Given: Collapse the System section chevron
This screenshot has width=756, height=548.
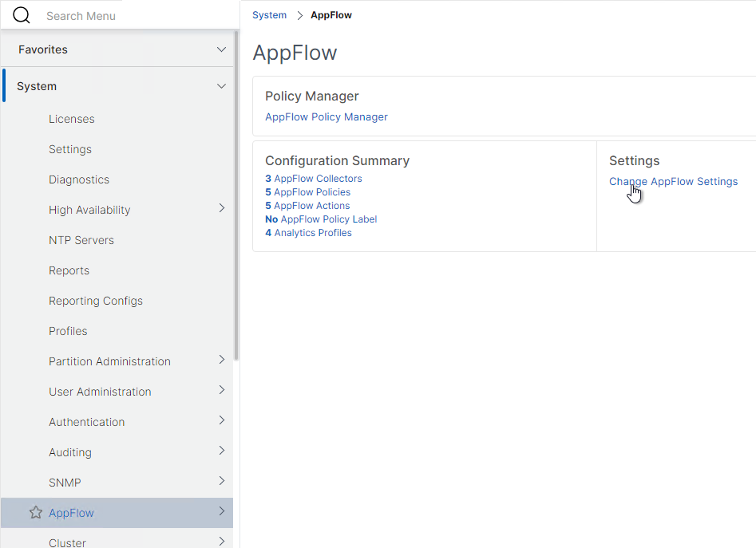Looking at the screenshot, I should tap(221, 86).
